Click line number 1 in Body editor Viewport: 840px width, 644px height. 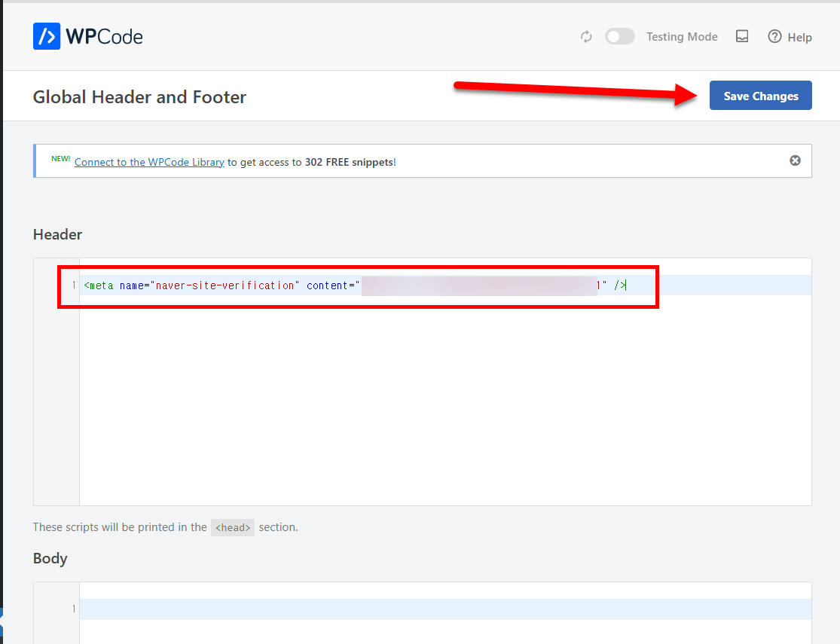(x=74, y=609)
